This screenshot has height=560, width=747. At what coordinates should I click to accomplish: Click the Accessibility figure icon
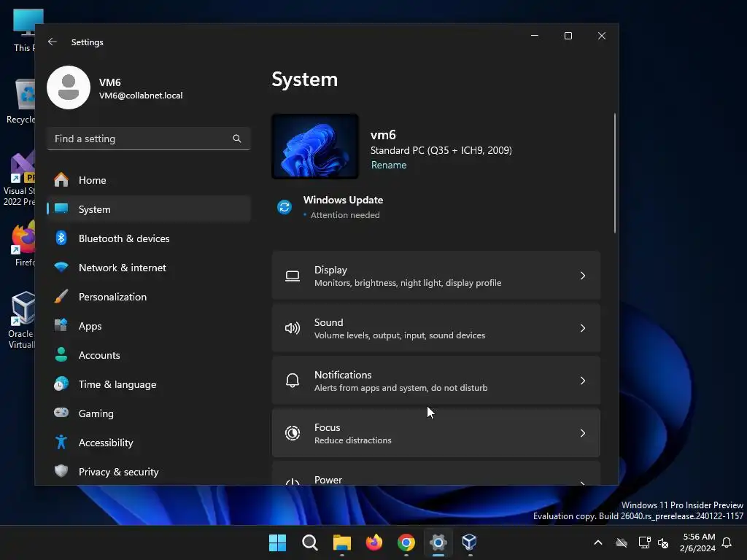[61, 443]
